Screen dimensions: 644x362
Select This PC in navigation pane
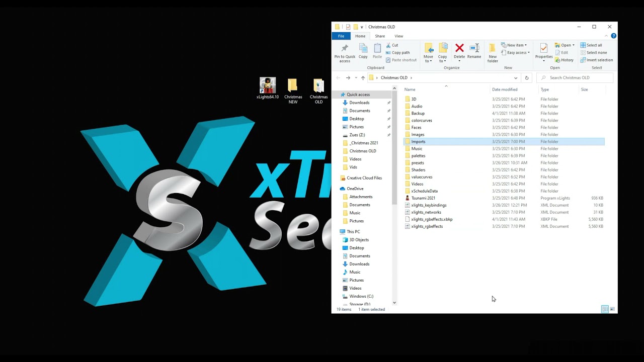(353, 232)
